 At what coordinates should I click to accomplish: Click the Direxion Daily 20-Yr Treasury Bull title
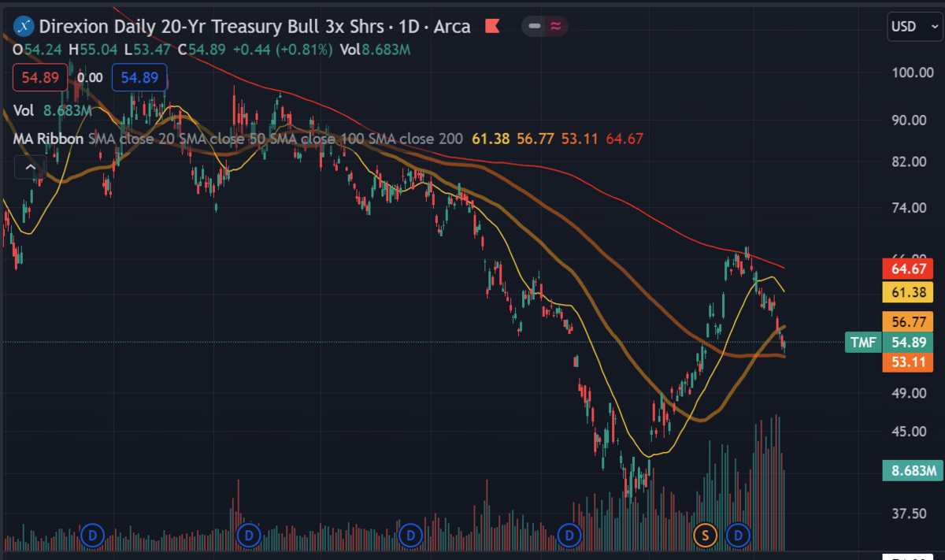pos(213,27)
